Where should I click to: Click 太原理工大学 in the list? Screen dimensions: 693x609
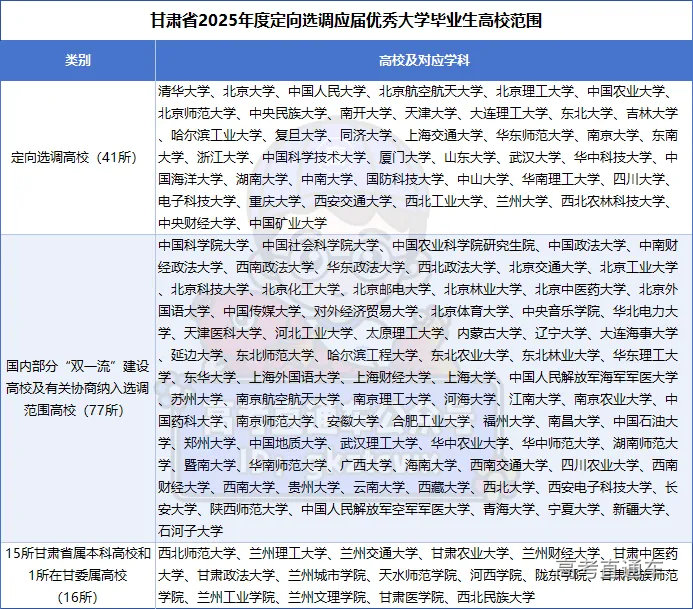point(405,333)
